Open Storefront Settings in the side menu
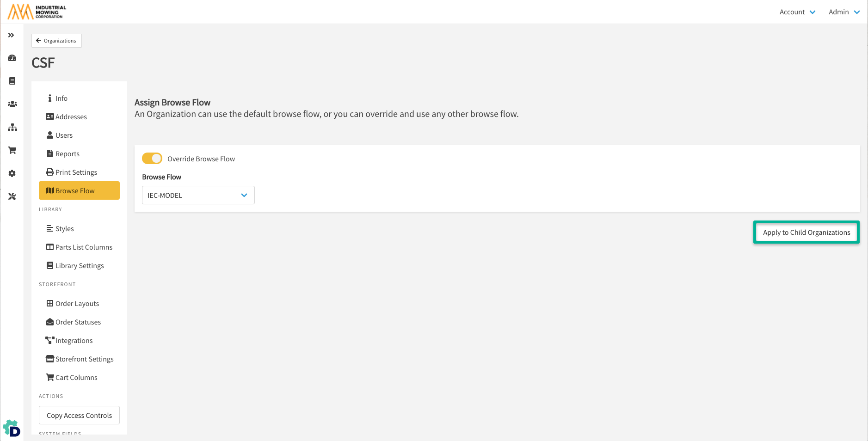Screen dimensions: 868x441 (x=84, y=359)
